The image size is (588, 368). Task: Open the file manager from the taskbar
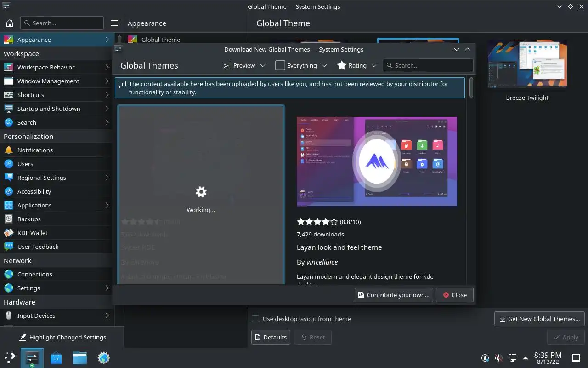pos(80,357)
